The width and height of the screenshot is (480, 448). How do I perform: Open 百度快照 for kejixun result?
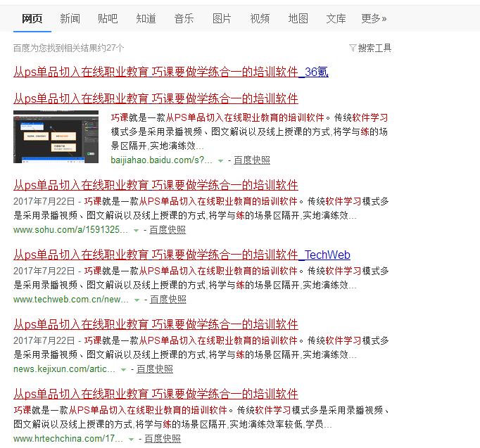click(155, 369)
